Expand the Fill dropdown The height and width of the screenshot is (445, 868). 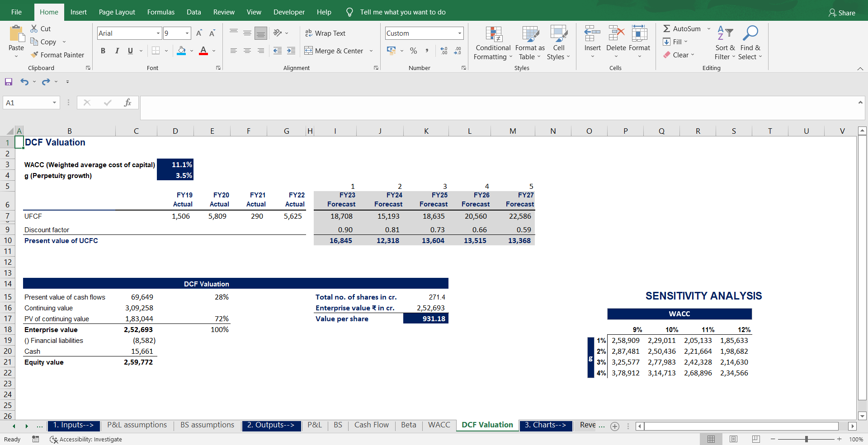(686, 42)
